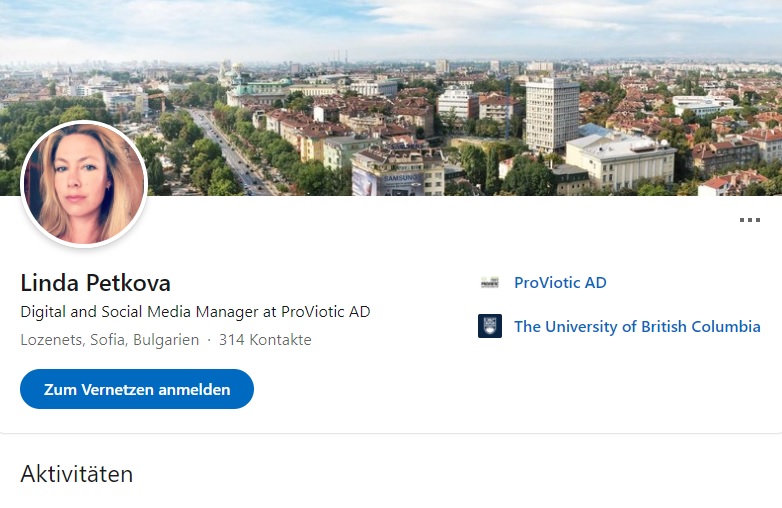The width and height of the screenshot is (782, 508).
Task: Click the wide cream building right of high-rise
Action: [620, 160]
